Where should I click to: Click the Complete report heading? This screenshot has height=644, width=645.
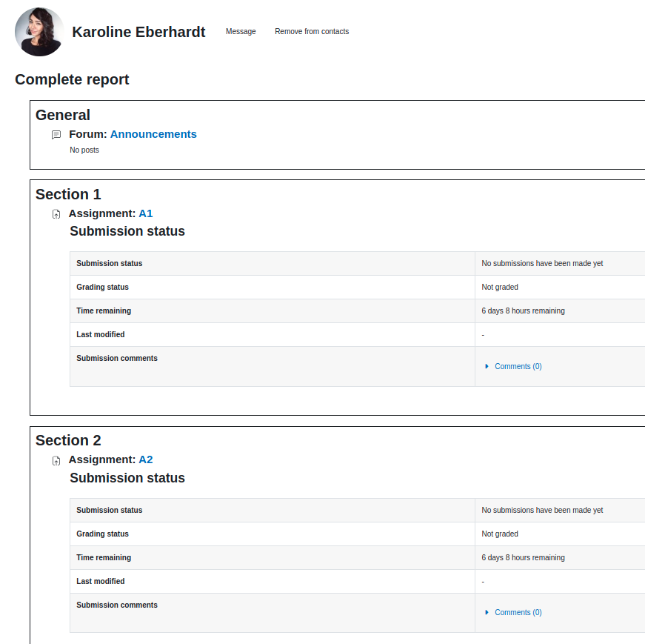point(72,79)
